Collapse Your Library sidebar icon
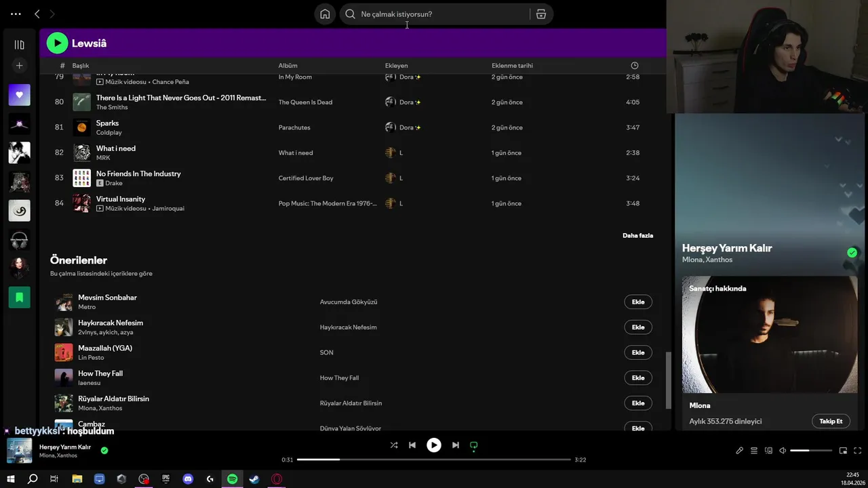The height and width of the screenshot is (488, 868). coord(19,45)
